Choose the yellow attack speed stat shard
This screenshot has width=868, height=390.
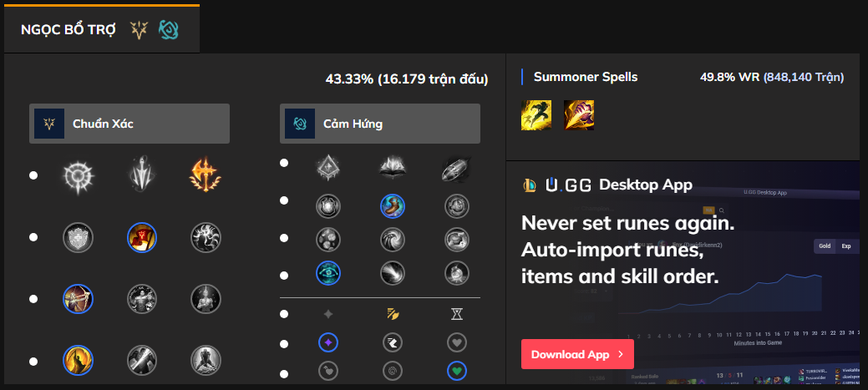[393, 314]
